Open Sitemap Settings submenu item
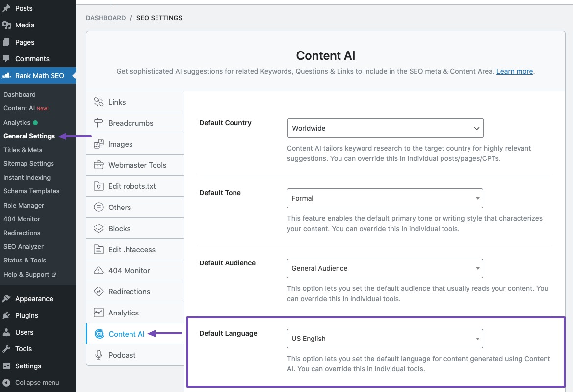This screenshot has height=392, width=573. [x=28, y=164]
